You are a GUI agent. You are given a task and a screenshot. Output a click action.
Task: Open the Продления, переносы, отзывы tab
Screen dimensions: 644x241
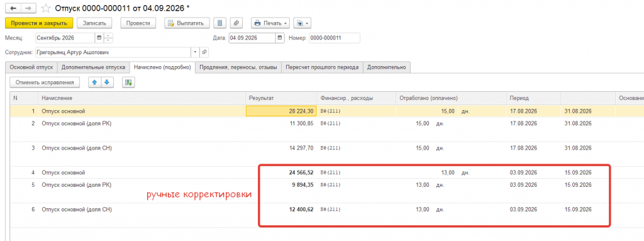(238, 67)
